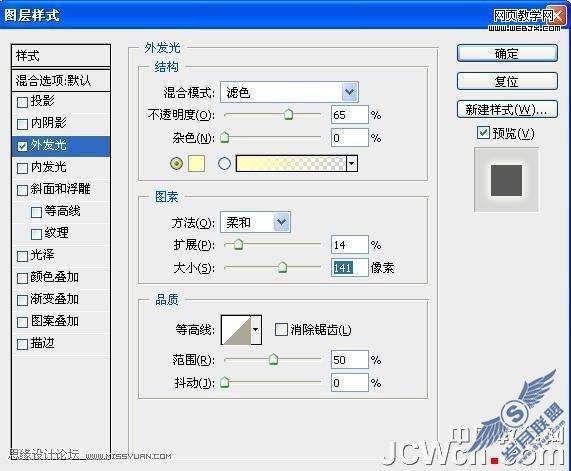Open the glow gradient editor bar
Screen dimensions: 571x471
pos(291,164)
